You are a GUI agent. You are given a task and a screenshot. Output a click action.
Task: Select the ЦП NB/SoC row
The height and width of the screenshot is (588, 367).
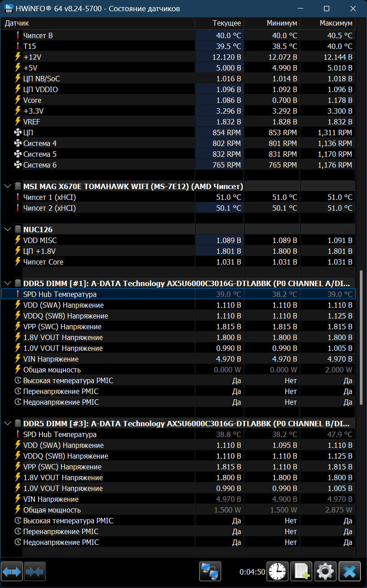point(179,79)
